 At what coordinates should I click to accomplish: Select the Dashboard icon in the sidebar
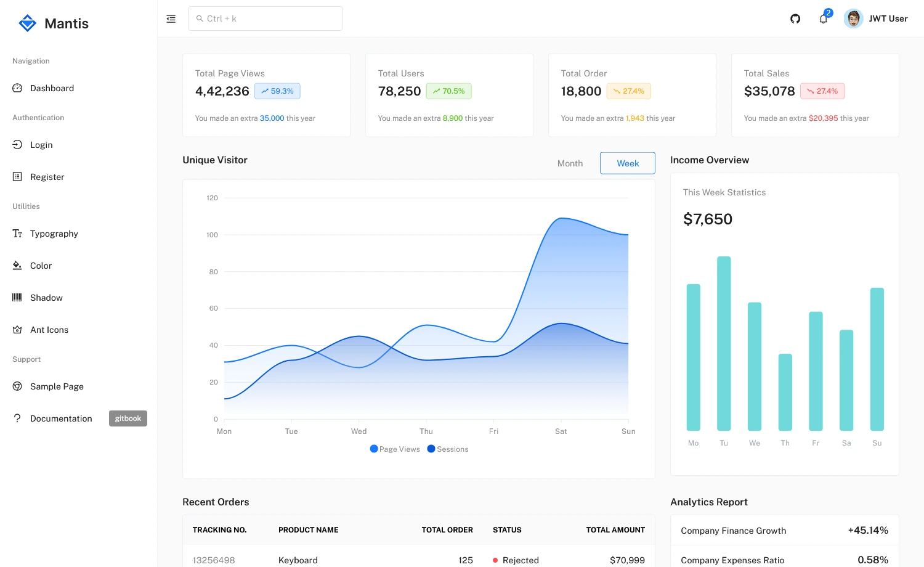(x=17, y=88)
